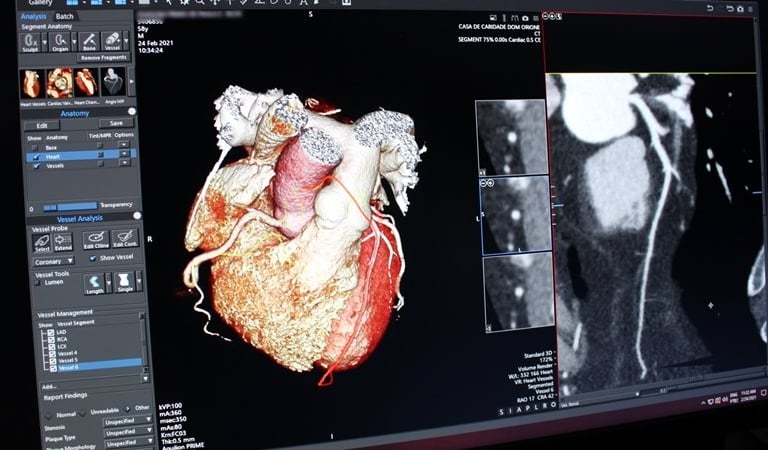Open Heart row options dropdown
The width and height of the screenshot is (768, 450).
124,154
